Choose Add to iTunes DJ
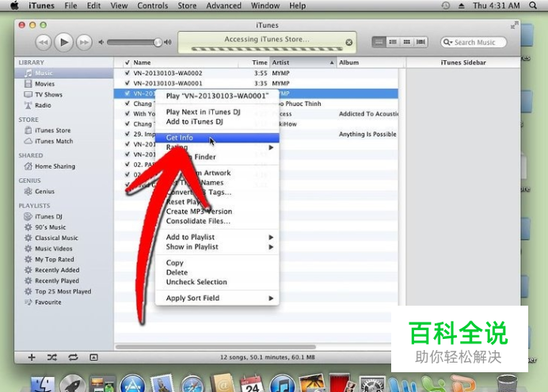 pyautogui.click(x=217, y=122)
